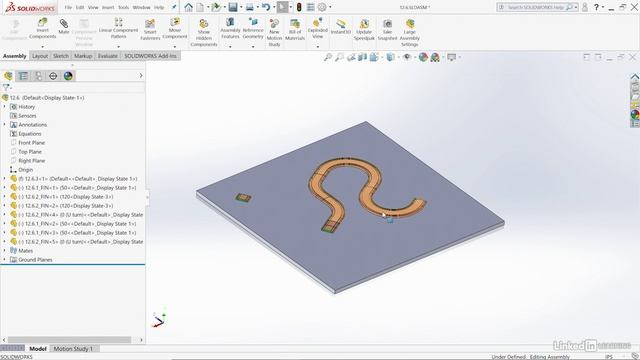Viewport: 640px width, 360px height.
Task: Toggle the menu bar pin icon
Action: coord(174,7)
